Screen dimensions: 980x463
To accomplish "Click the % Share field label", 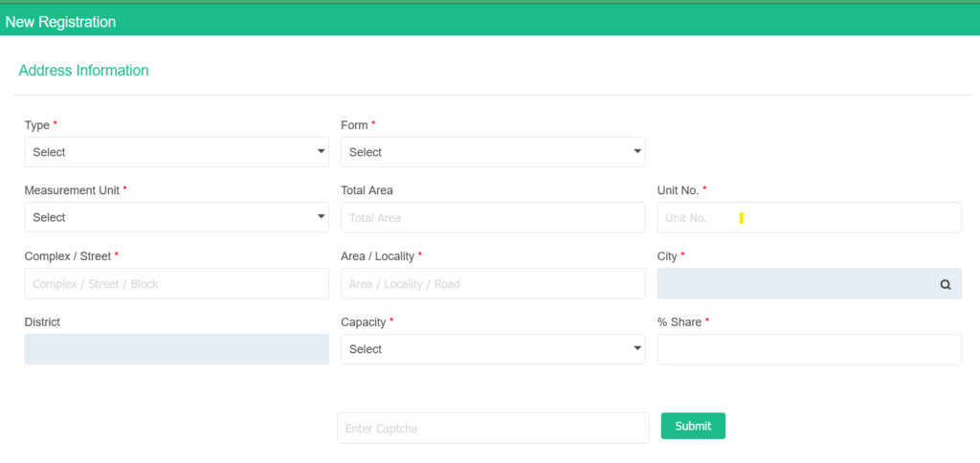I will 679,322.
